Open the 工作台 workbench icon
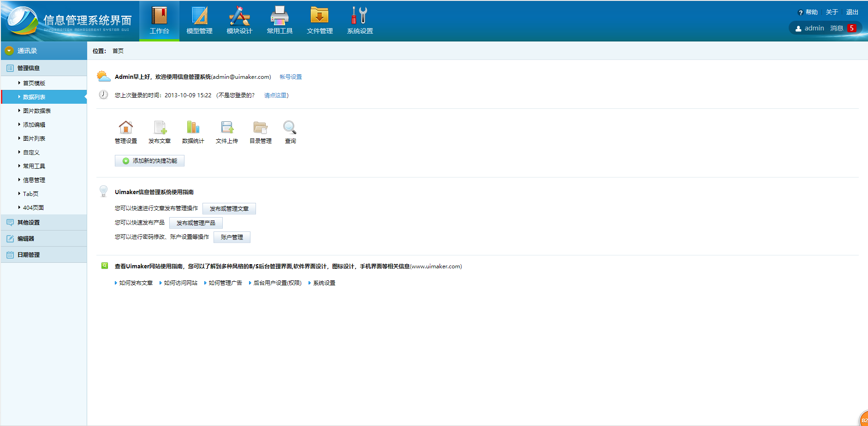Image resolution: width=868 pixels, height=426 pixels. (159, 16)
